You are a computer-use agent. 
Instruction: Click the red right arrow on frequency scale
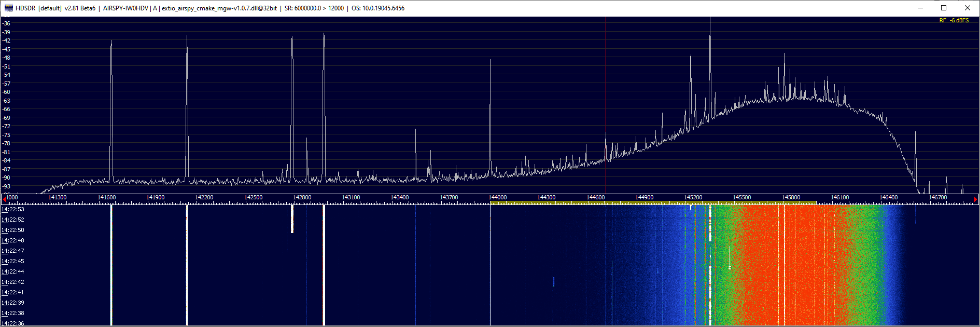click(x=975, y=199)
